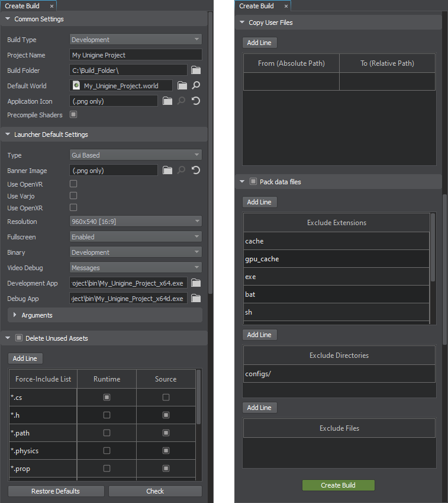Image resolution: width=448 pixels, height=503 pixels.
Task: Browse for the Build Folder location
Action: pyautogui.click(x=196, y=71)
